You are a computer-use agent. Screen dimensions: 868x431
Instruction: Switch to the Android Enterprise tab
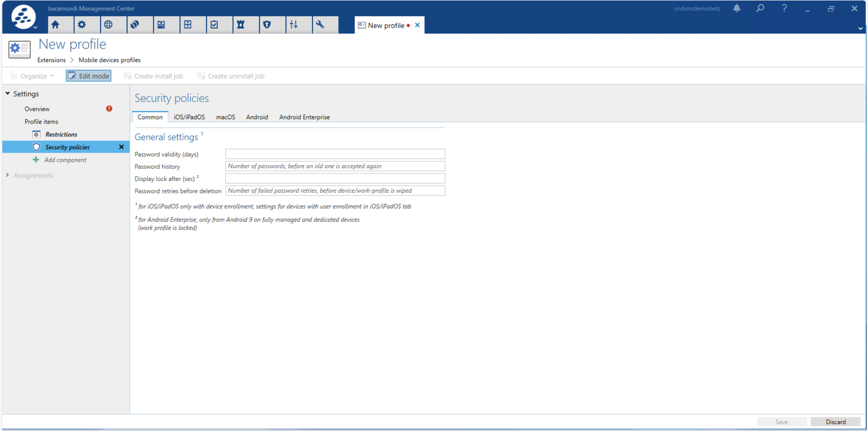(x=304, y=117)
